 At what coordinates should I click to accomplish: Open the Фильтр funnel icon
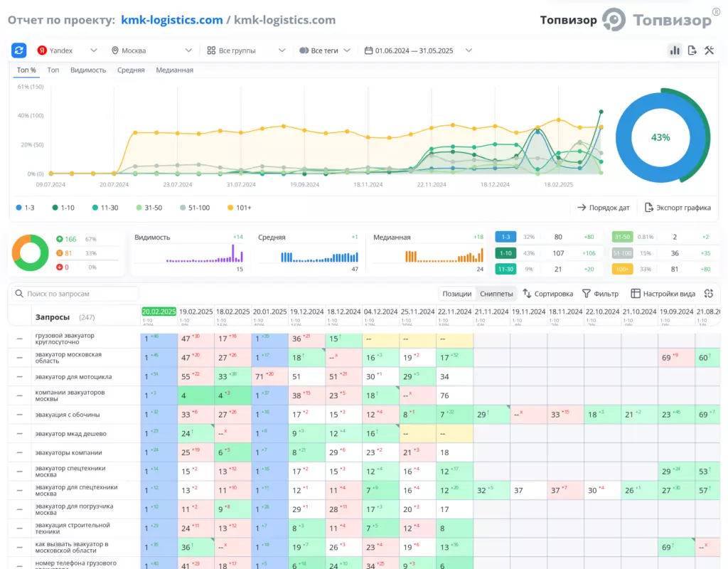[x=587, y=294]
